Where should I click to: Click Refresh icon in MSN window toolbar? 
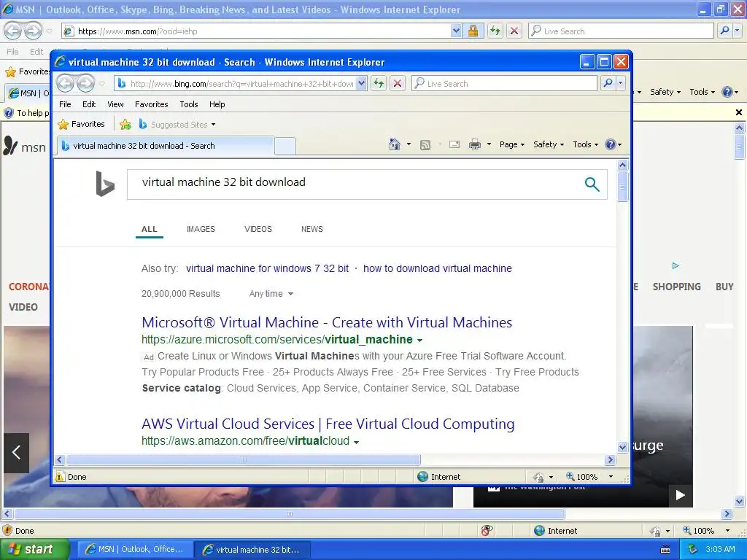pyautogui.click(x=495, y=31)
